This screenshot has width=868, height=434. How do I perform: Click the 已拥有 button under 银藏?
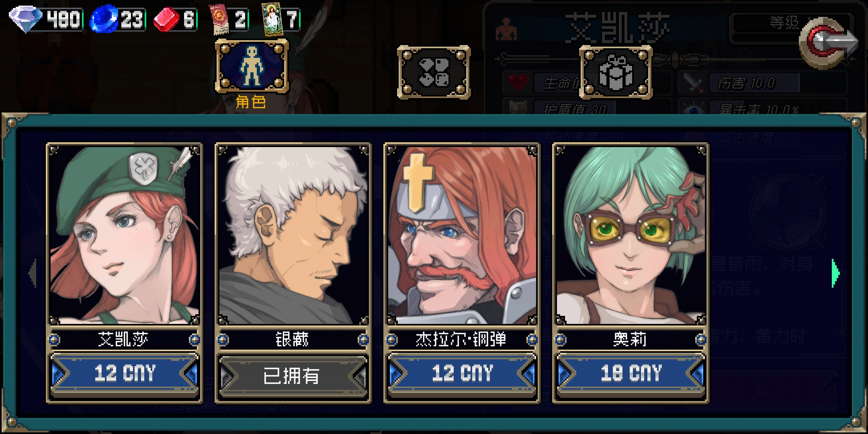pos(293,375)
